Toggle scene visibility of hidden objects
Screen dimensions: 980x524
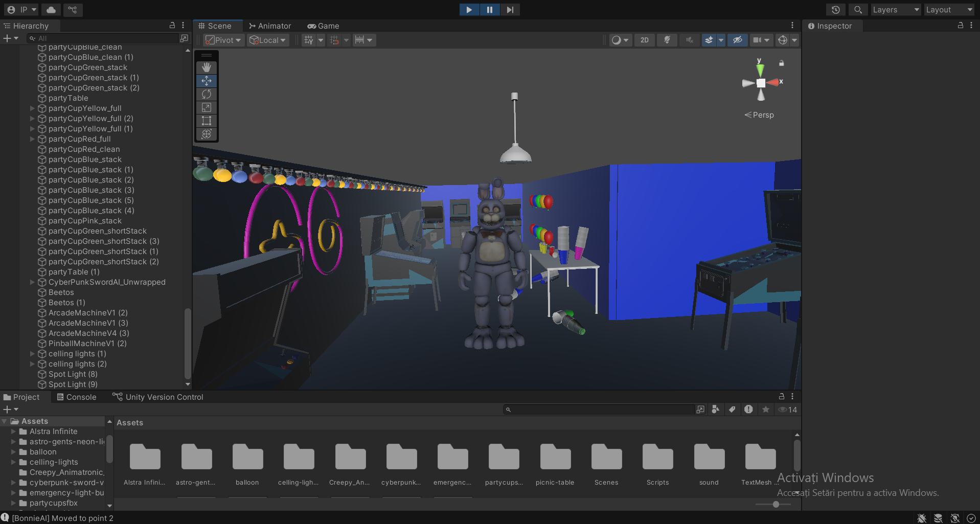(x=737, y=40)
